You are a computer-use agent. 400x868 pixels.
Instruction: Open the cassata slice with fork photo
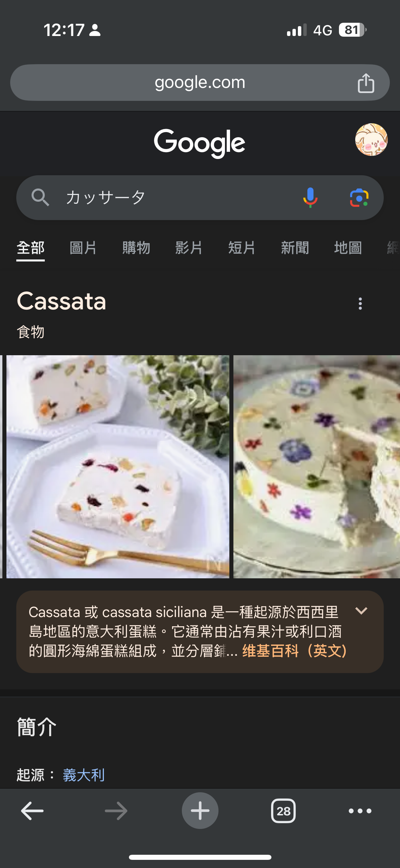[118, 467]
